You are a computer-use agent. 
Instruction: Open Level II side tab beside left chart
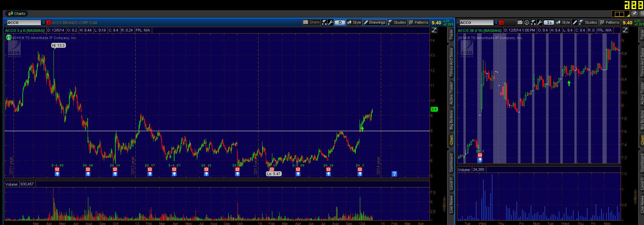pyautogui.click(x=451, y=183)
